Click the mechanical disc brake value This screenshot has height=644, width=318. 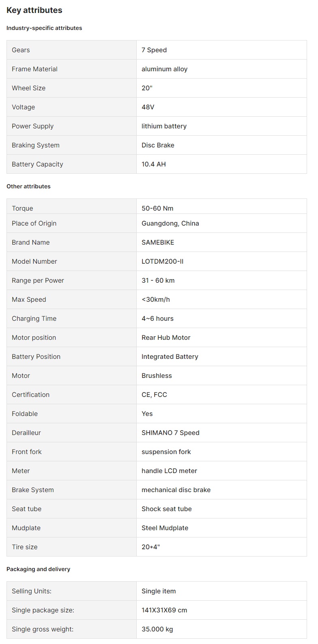[x=176, y=490]
